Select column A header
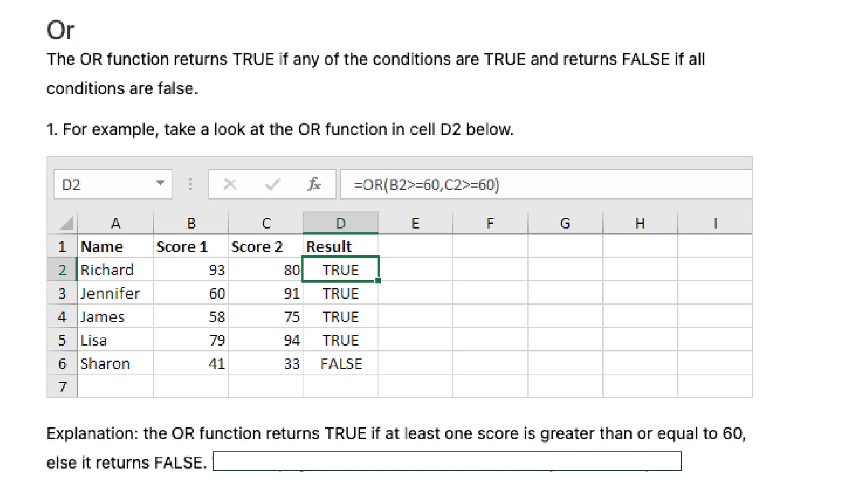 coord(115,223)
